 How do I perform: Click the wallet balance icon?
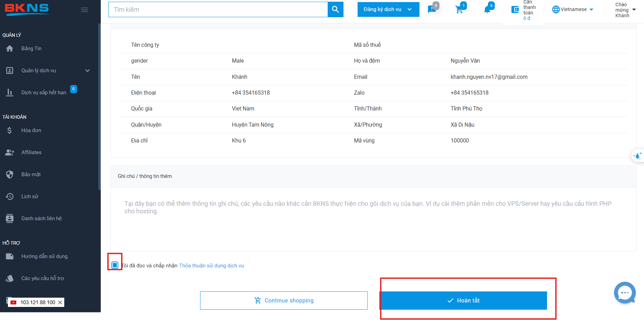point(515,10)
